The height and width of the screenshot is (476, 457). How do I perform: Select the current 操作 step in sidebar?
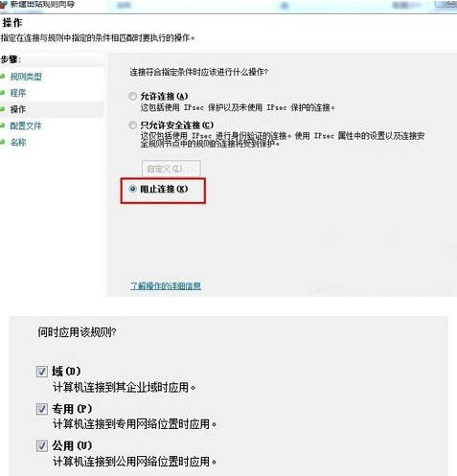[x=18, y=109]
